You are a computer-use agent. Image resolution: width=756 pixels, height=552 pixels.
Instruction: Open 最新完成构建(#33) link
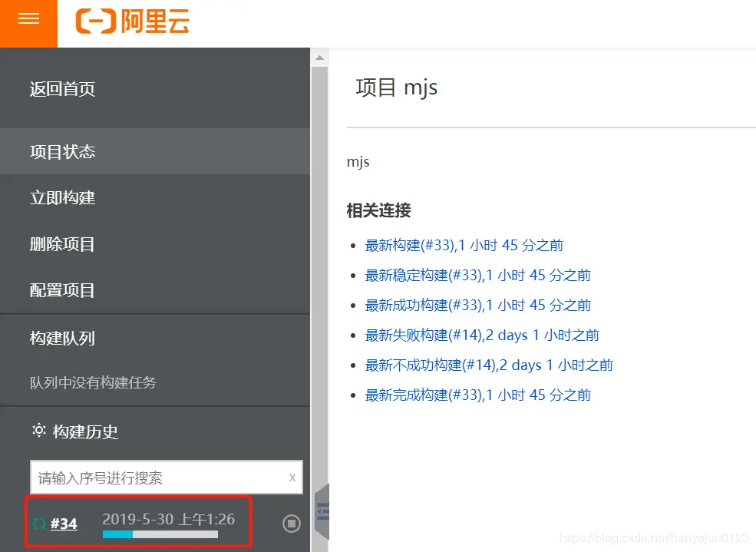(x=478, y=395)
